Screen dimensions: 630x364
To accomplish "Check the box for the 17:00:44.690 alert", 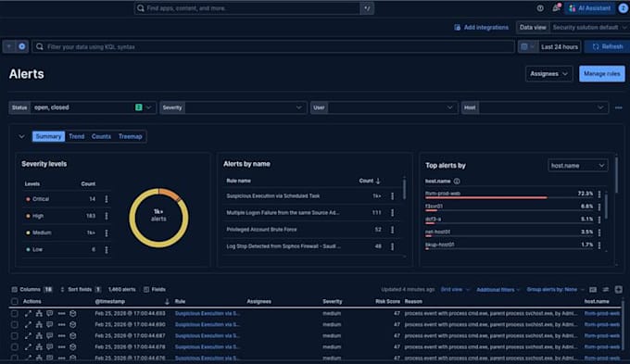I will pyautogui.click(x=15, y=324).
